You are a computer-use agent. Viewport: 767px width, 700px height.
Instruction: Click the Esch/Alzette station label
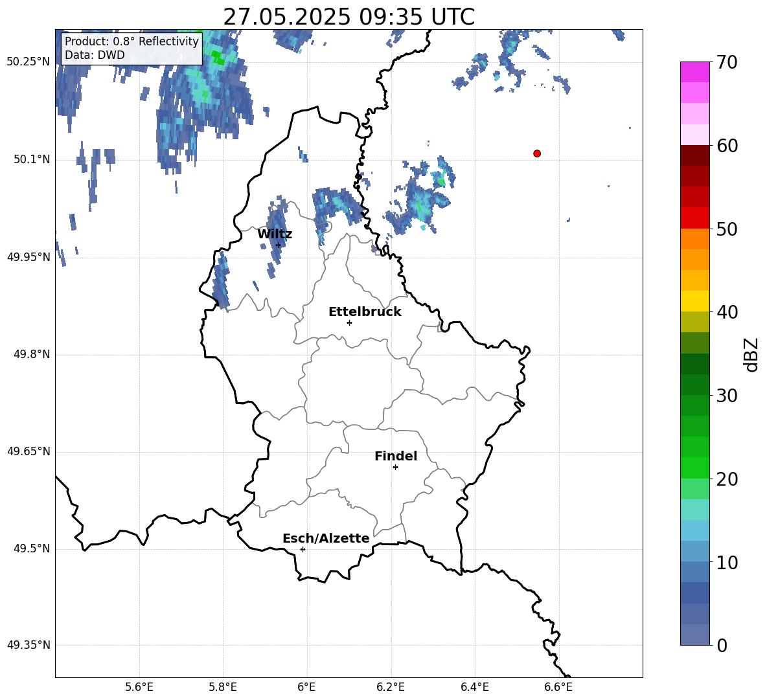tap(326, 538)
